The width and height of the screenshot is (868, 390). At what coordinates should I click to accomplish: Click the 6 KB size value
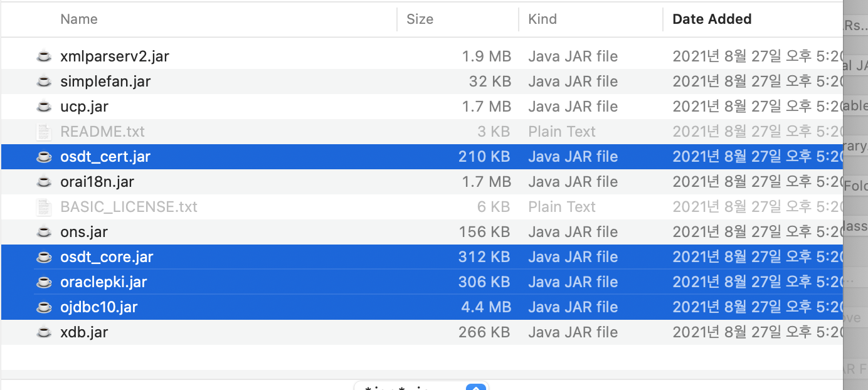[x=494, y=207]
